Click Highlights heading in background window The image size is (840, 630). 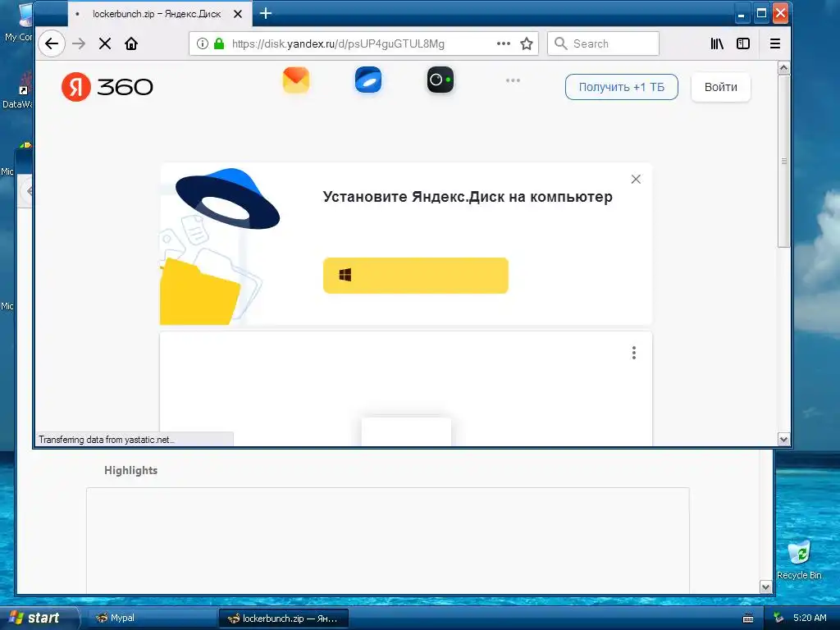click(x=130, y=470)
